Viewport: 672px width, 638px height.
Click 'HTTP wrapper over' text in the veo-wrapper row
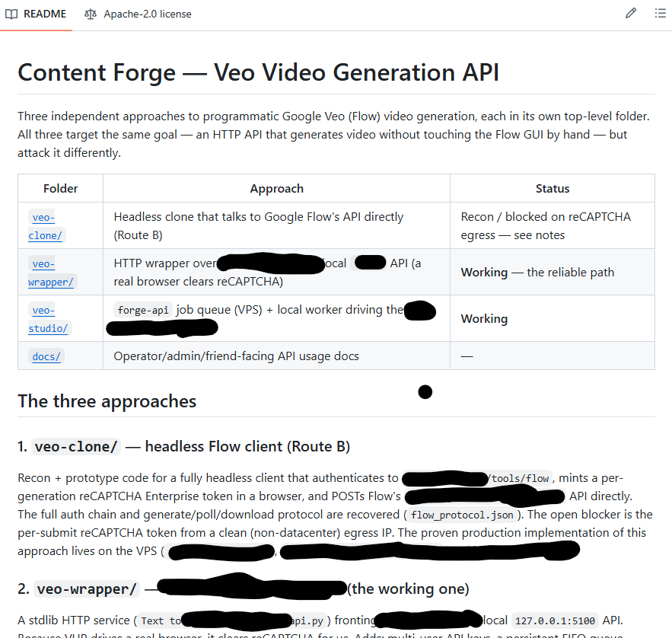[165, 263]
